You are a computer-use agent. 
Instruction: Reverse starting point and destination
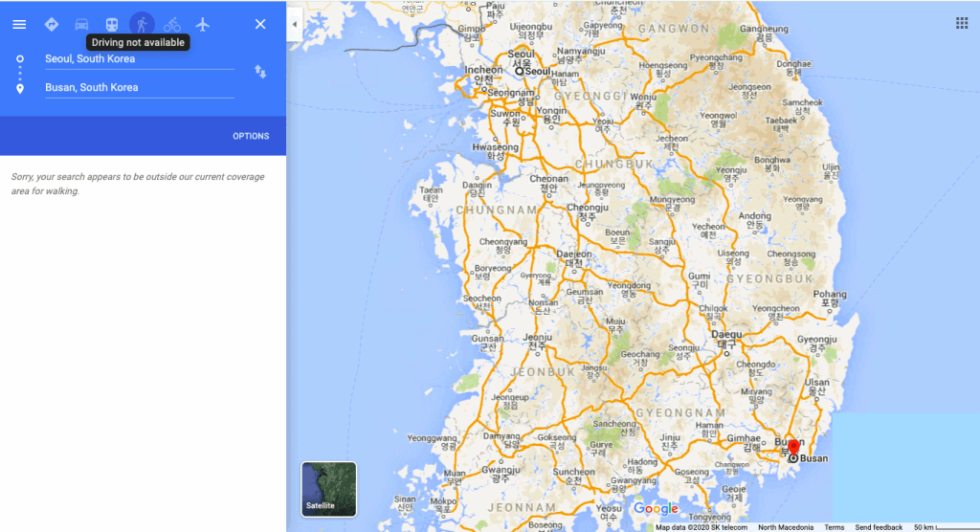coord(260,72)
